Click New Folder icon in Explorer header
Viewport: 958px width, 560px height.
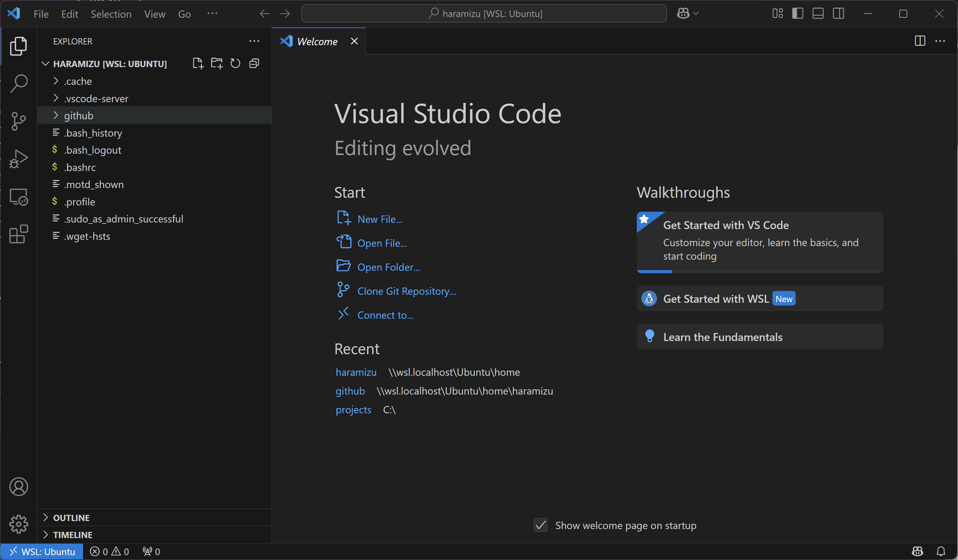click(217, 64)
